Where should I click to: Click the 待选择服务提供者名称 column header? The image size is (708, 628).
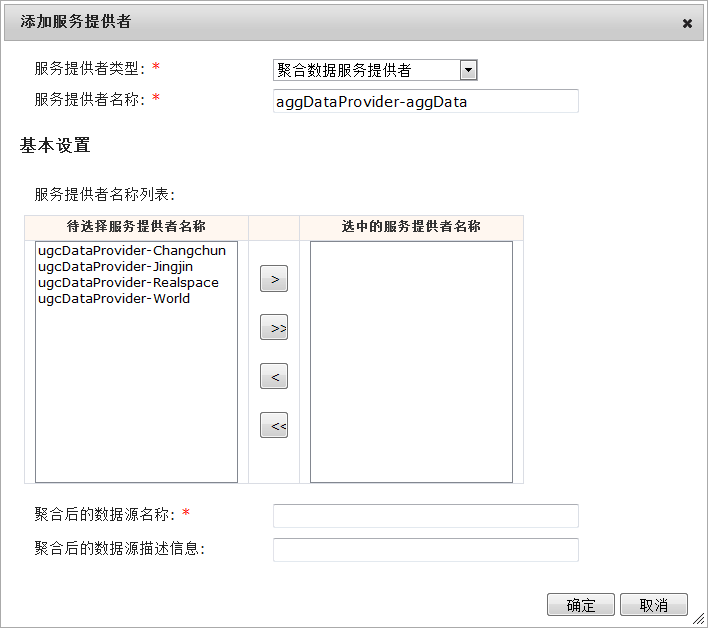point(136,227)
